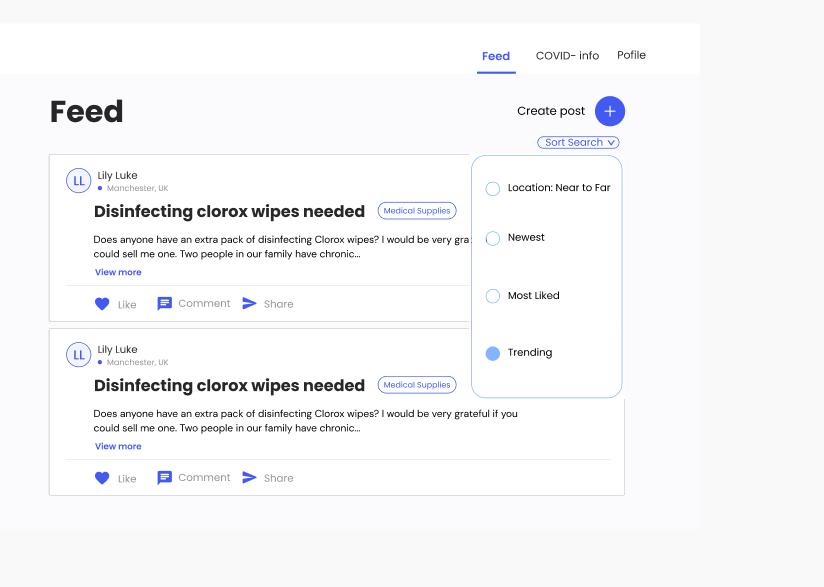Click the Like label on first post
The height and width of the screenshot is (587, 824).
[127, 305]
